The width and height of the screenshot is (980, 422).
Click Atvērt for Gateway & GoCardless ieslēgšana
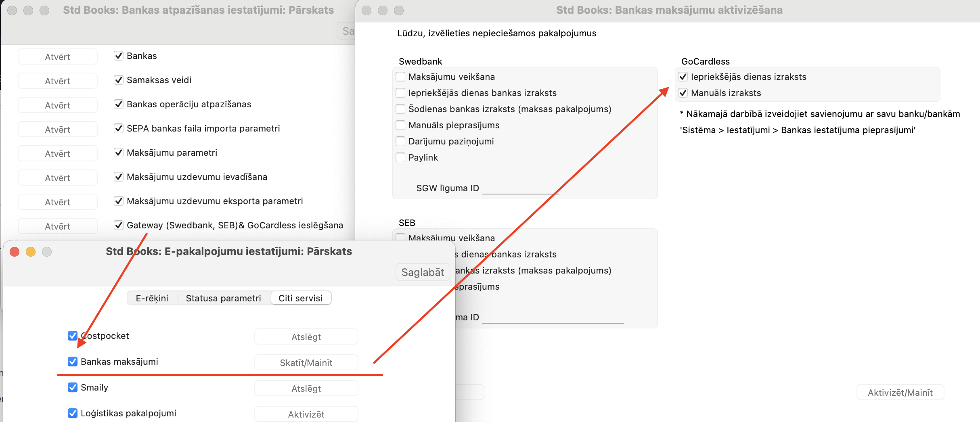(58, 226)
